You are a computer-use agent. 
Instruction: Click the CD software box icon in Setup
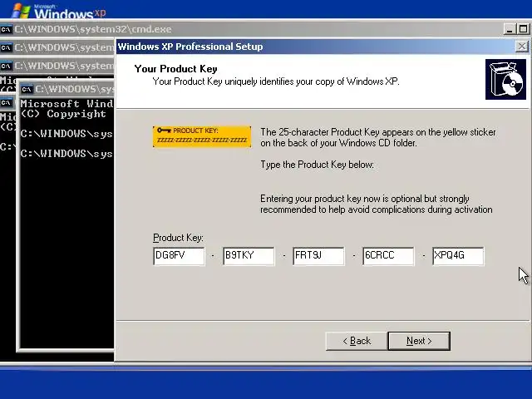click(x=505, y=80)
